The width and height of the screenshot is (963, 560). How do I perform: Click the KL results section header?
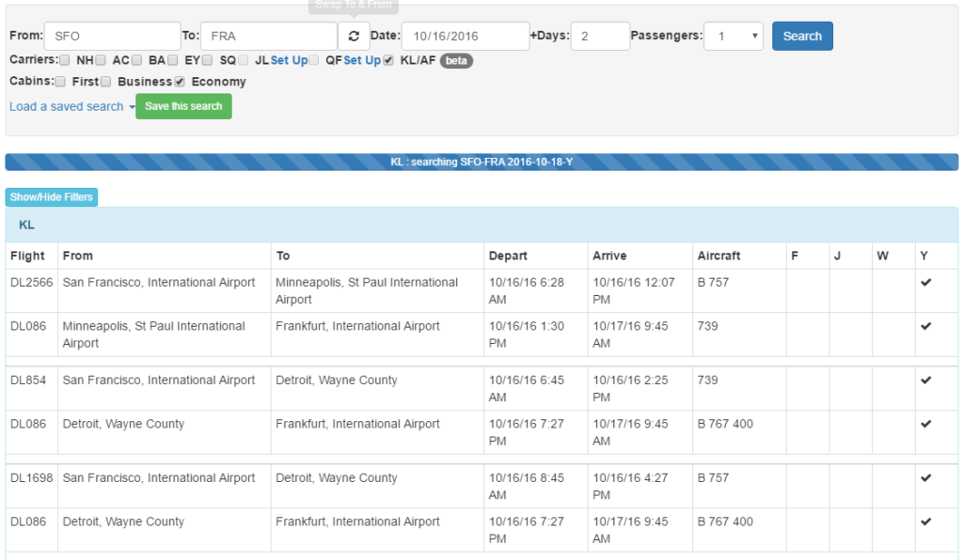[27, 225]
